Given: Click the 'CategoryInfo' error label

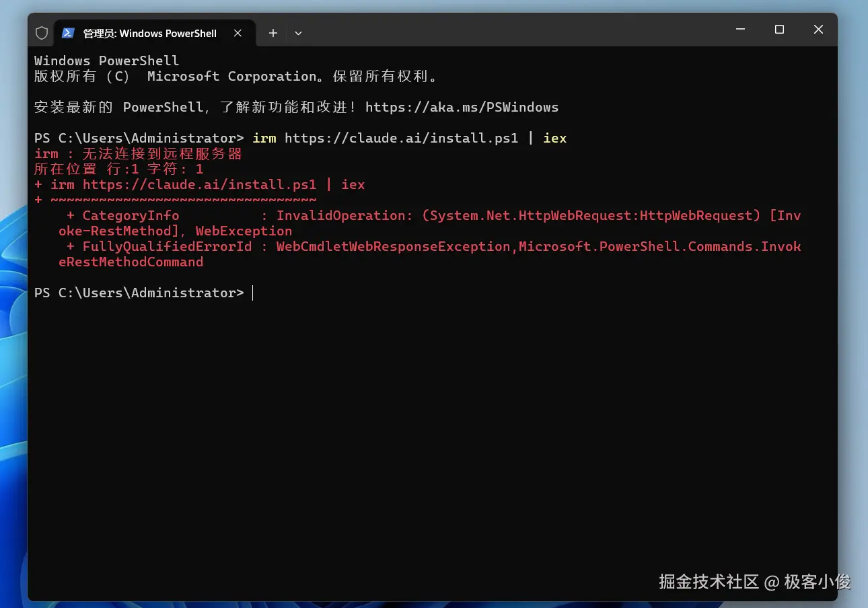Looking at the screenshot, I should point(131,215).
